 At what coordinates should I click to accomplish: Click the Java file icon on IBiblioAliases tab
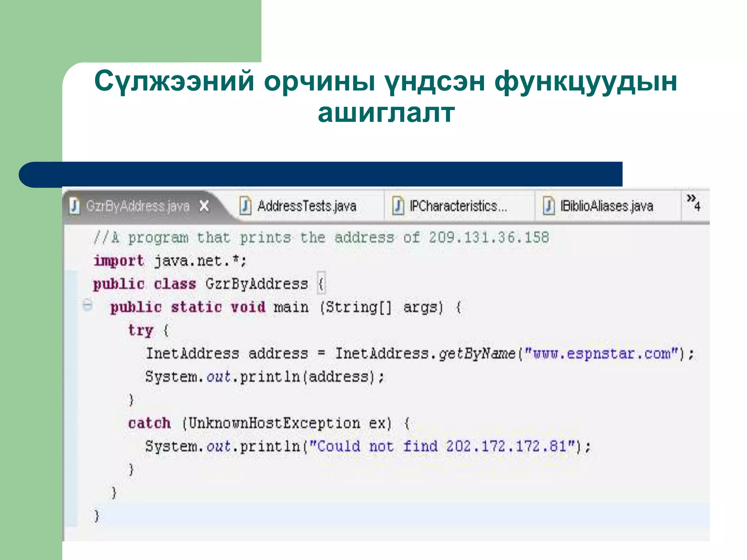[x=549, y=206]
